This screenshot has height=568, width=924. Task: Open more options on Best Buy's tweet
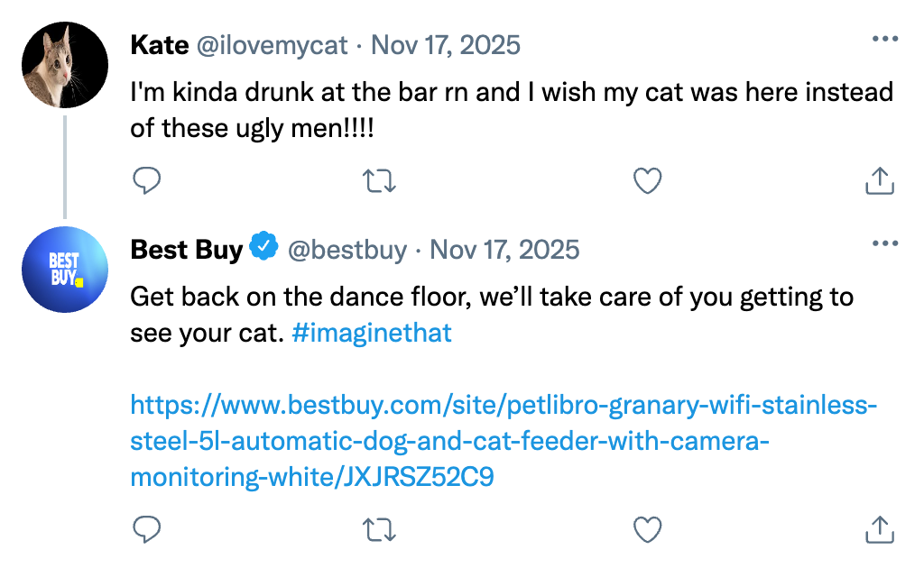884,243
